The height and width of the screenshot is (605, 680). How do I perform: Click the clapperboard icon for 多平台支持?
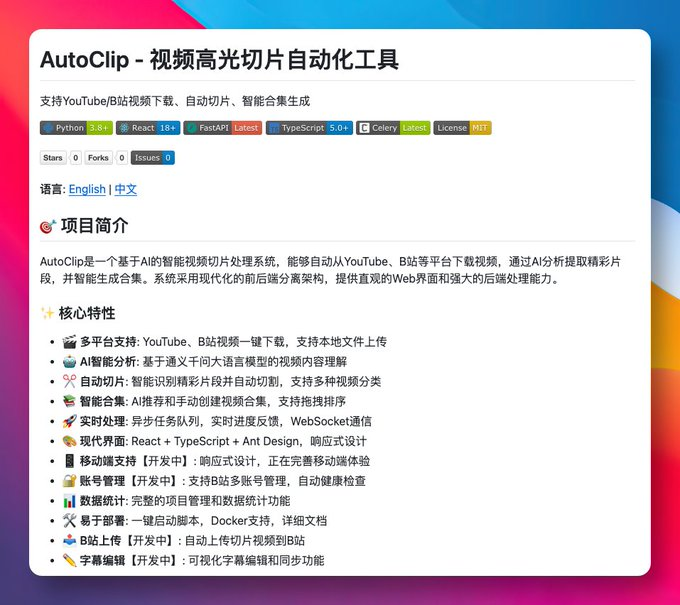point(69,342)
